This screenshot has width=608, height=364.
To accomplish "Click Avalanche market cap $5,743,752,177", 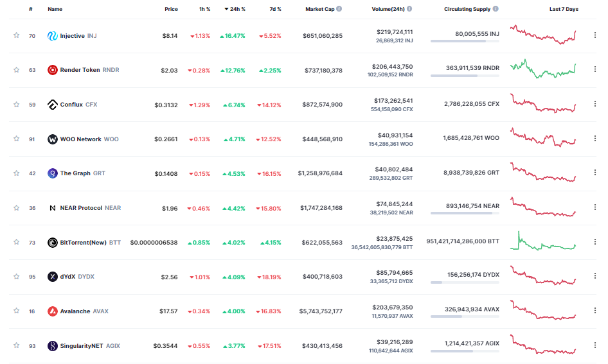I will pyautogui.click(x=321, y=311).
